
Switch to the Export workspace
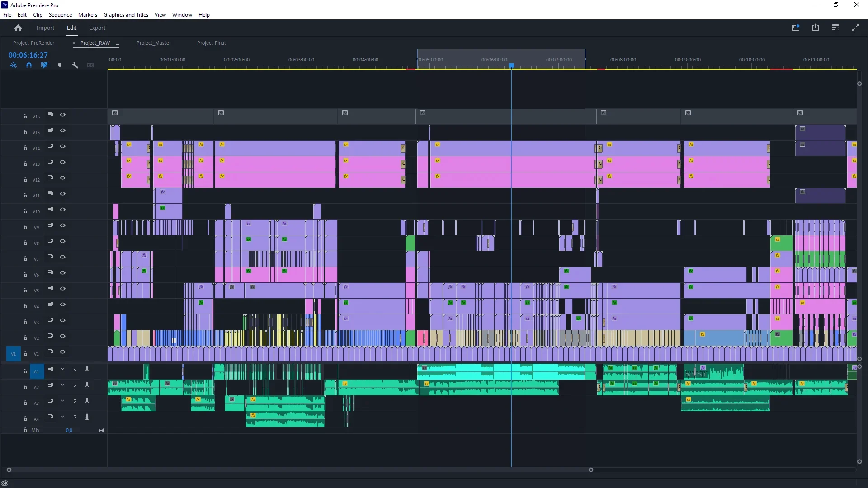point(97,28)
